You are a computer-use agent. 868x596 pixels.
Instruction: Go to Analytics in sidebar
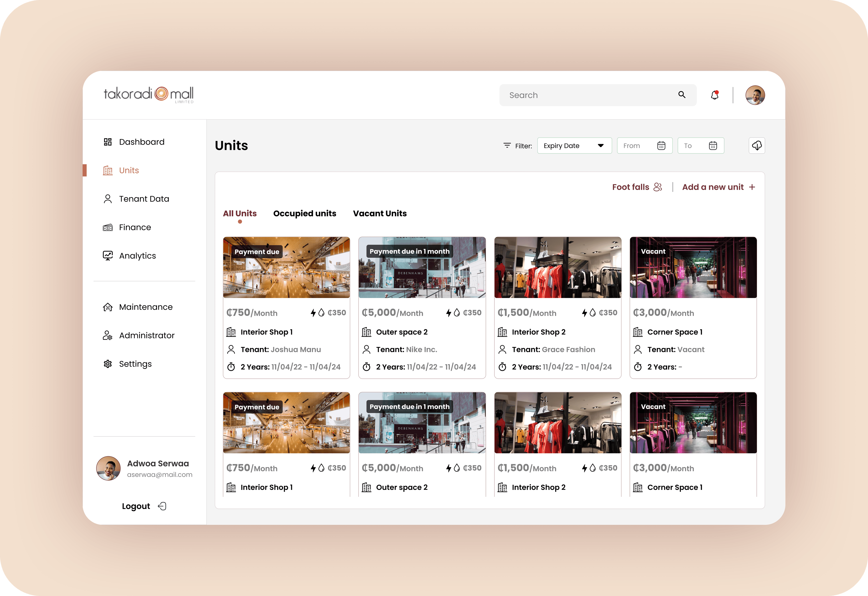137,256
